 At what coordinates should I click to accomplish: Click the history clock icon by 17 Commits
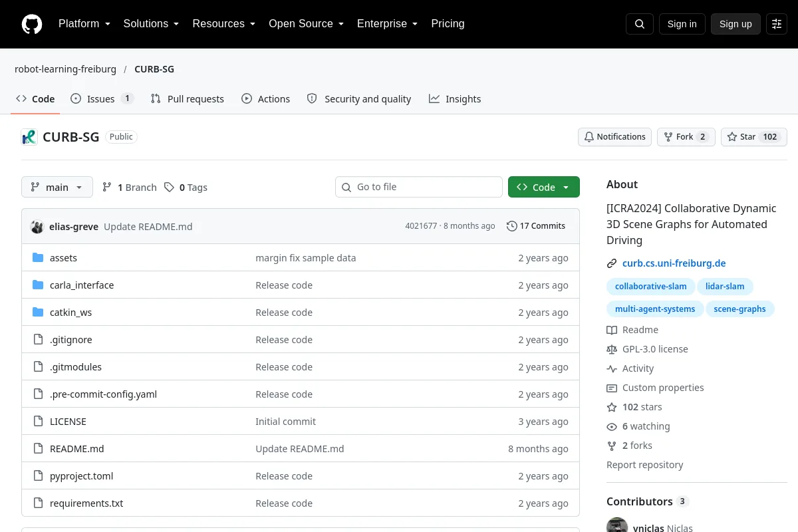[511, 226]
